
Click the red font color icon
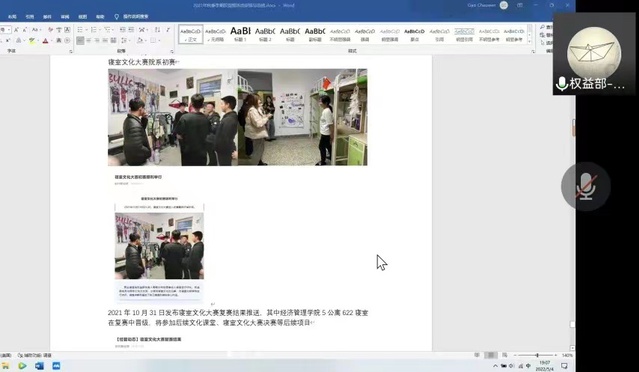46,40
